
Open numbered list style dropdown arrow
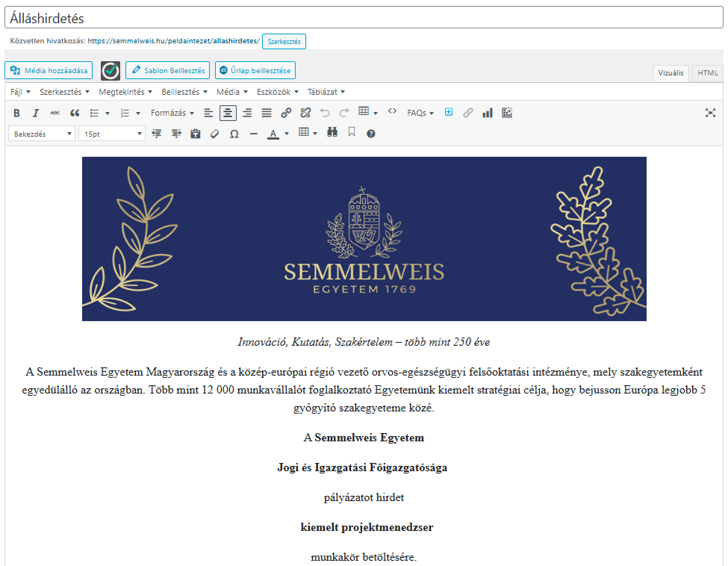click(x=138, y=113)
